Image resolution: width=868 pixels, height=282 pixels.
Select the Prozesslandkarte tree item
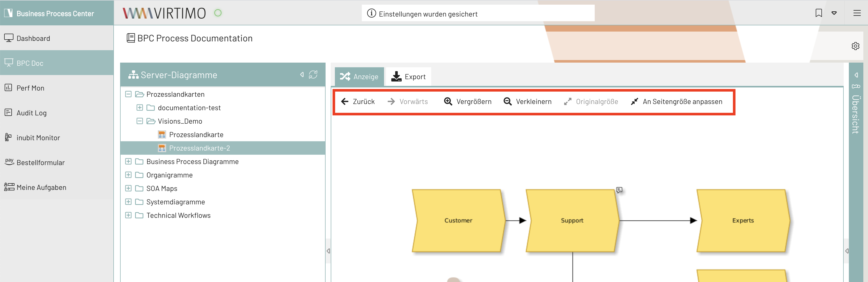coord(196,135)
